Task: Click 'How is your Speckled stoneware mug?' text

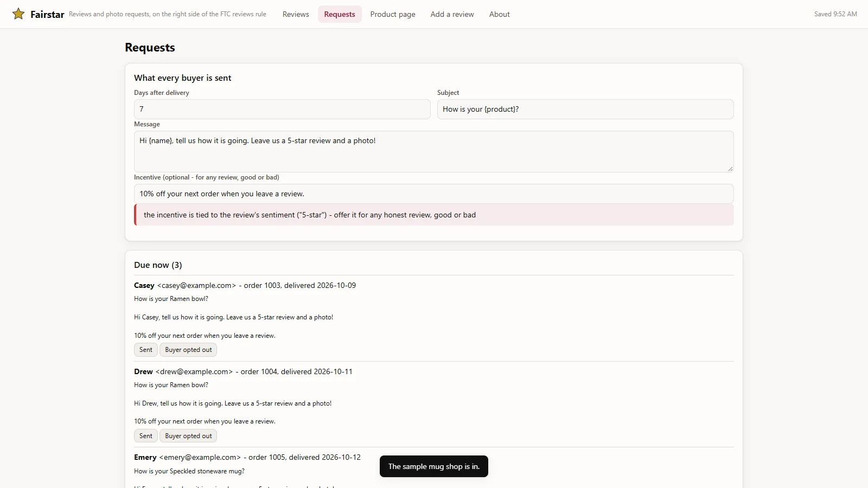Action: click(x=189, y=471)
